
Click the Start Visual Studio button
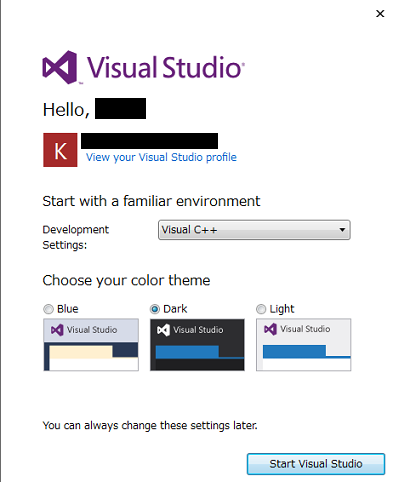tap(316, 464)
